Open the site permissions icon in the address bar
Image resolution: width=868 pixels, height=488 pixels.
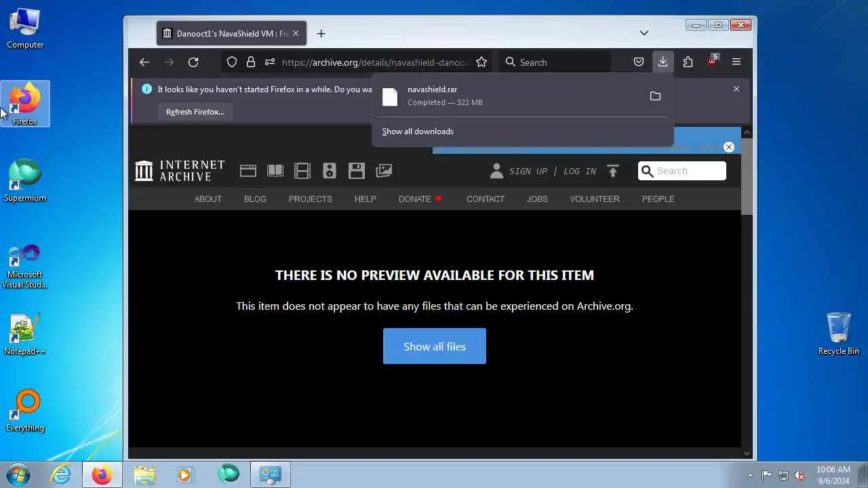click(x=270, y=62)
